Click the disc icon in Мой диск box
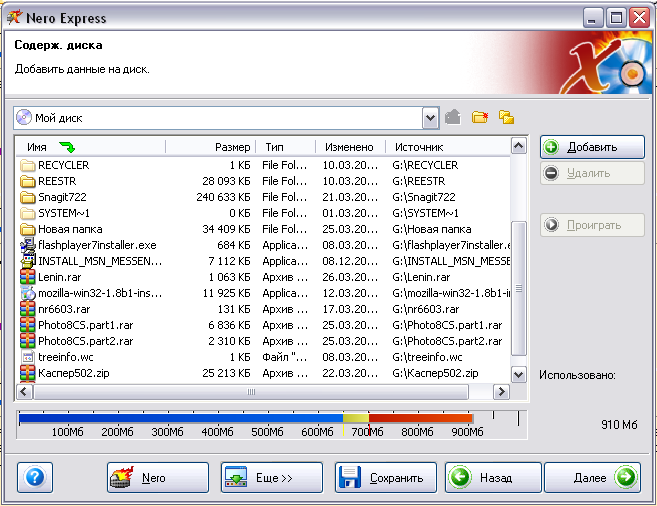Image resolution: width=657 pixels, height=506 pixels. point(24,118)
